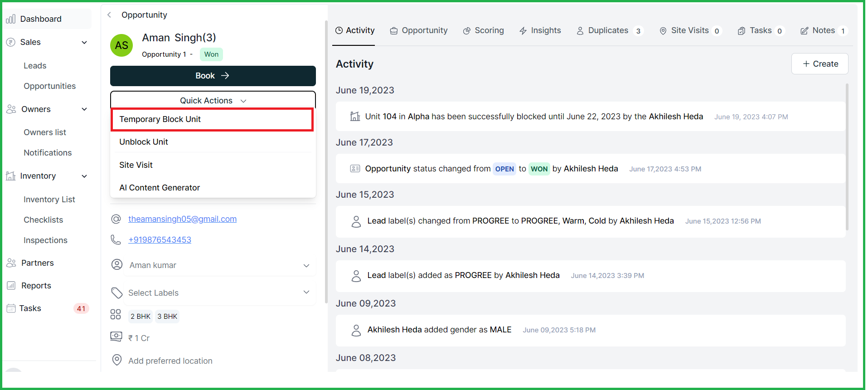
Task: Open the Quick Actions dropdown
Action: coord(213,100)
